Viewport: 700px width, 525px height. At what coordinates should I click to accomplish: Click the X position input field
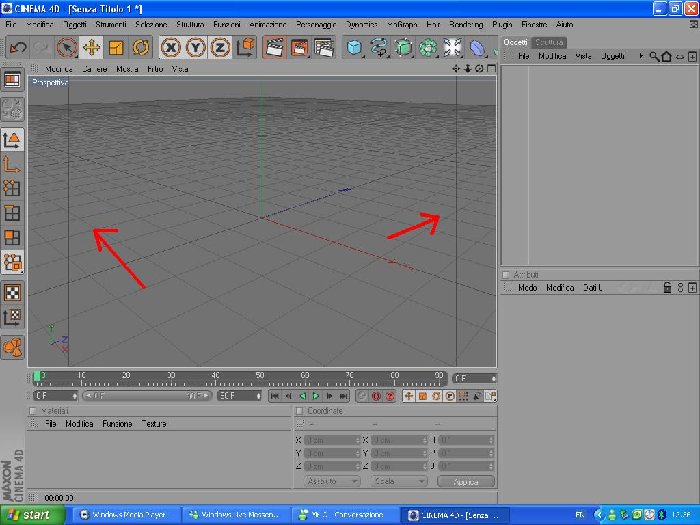point(332,440)
